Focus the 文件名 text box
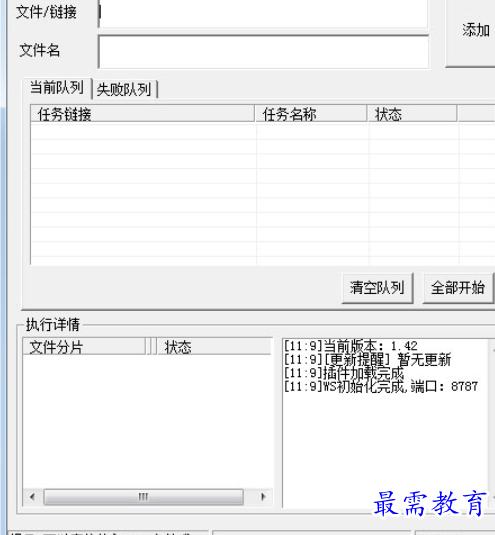 tap(263, 52)
